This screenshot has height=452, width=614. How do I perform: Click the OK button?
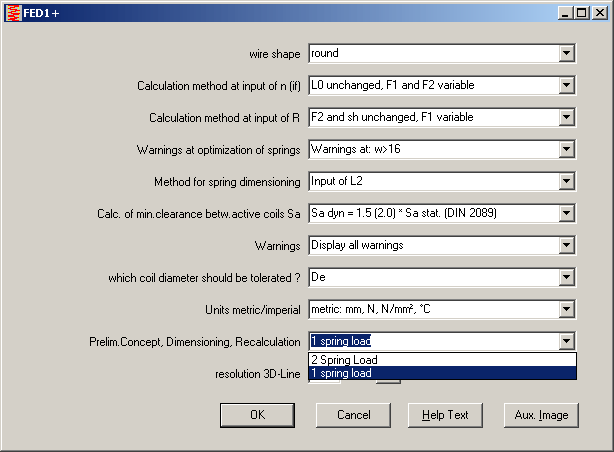[x=257, y=415]
